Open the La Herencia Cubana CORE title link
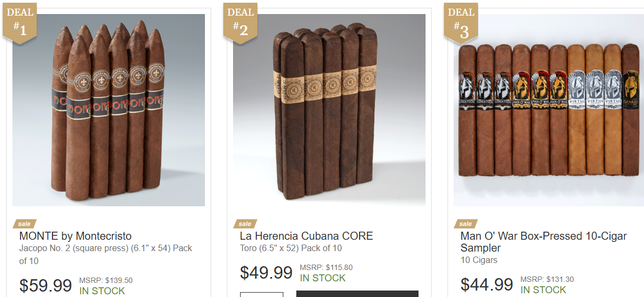Screen dimensions: 644x297 click(x=307, y=237)
